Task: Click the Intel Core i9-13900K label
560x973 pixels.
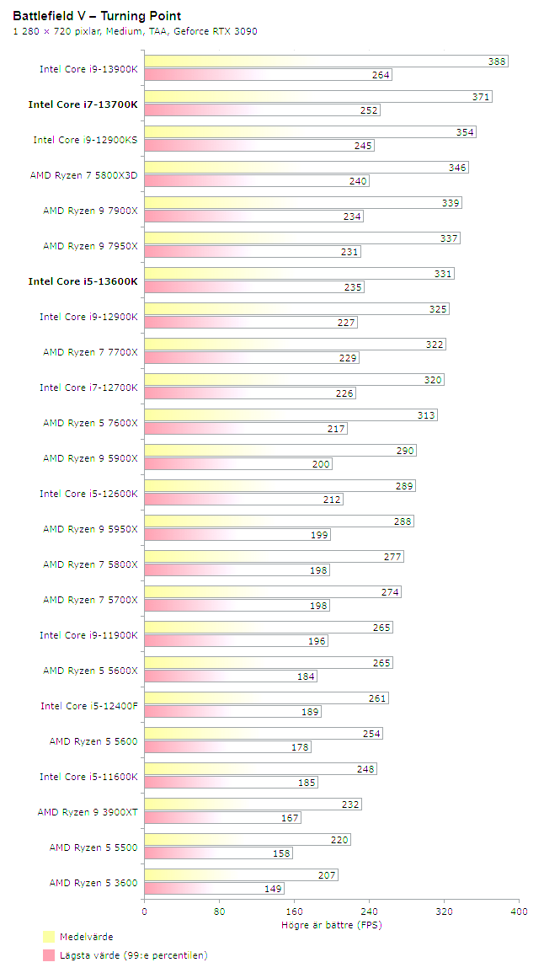Action: [x=88, y=69]
